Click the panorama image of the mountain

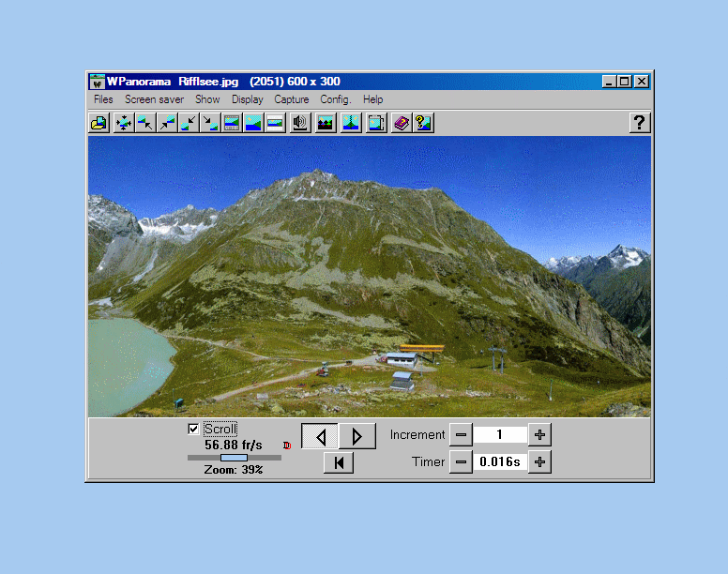pyautogui.click(x=370, y=277)
